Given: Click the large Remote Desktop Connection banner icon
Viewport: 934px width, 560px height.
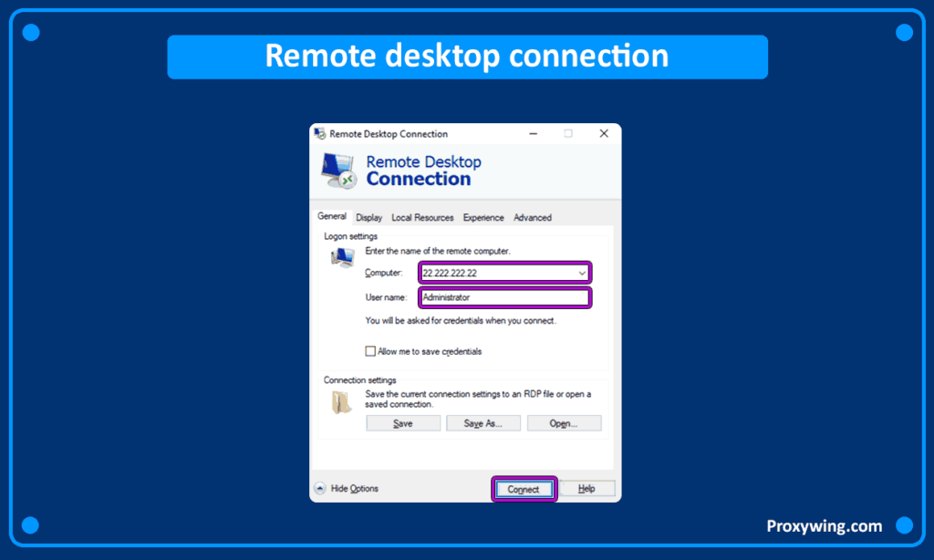Looking at the screenshot, I should pyautogui.click(x=339, y=171).
